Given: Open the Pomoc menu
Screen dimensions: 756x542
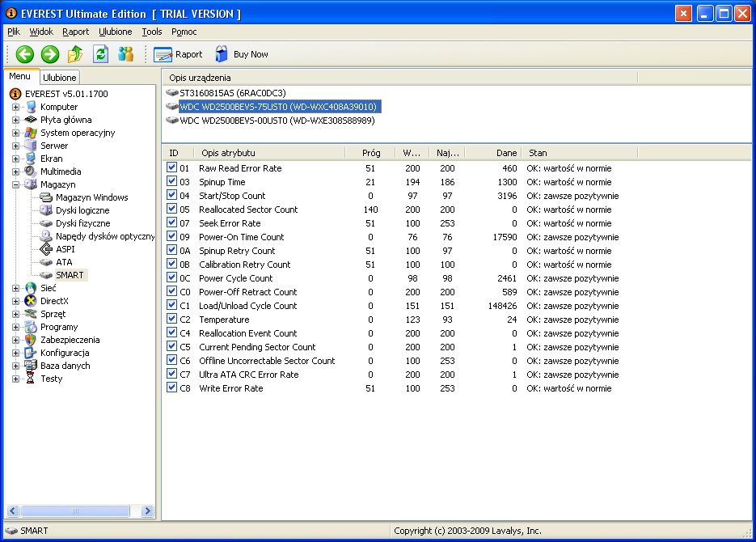Looking at the screenshot, I should [184, 32].
